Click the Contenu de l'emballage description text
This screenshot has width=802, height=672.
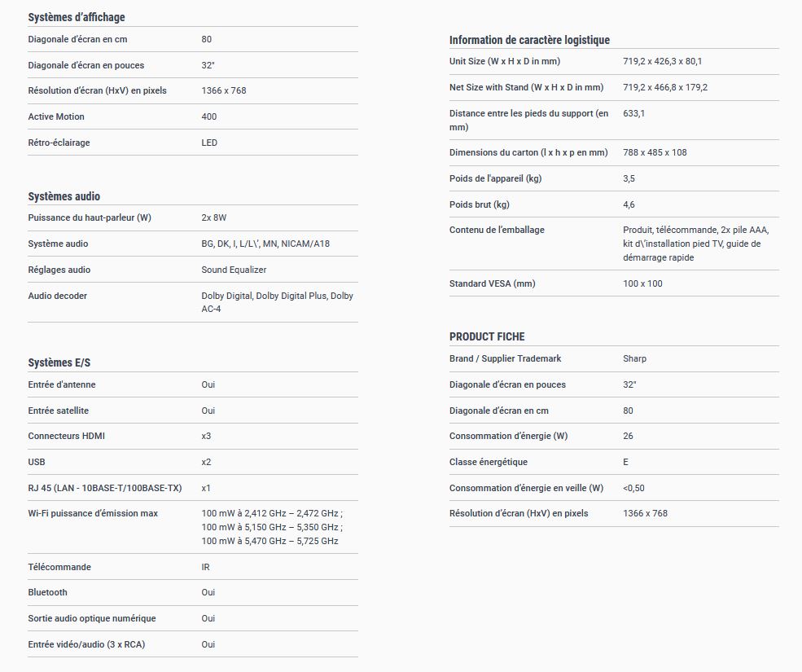(695, 244)
